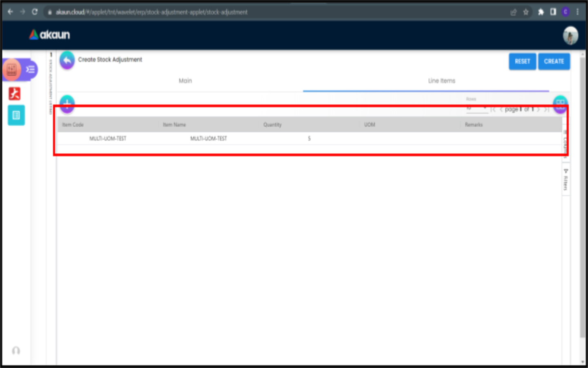Click the Create Stock Adjustment title

tap(110, 60)
